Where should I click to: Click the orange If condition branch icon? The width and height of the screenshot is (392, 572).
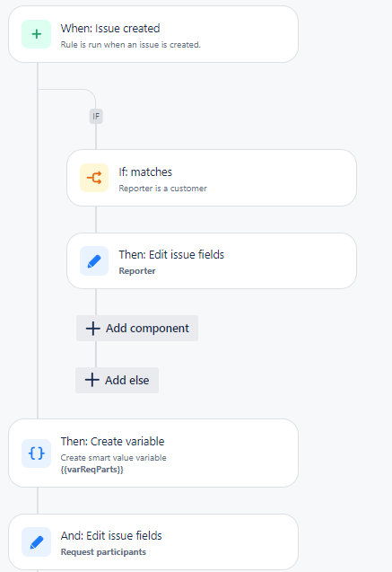(x=94, y=178)
